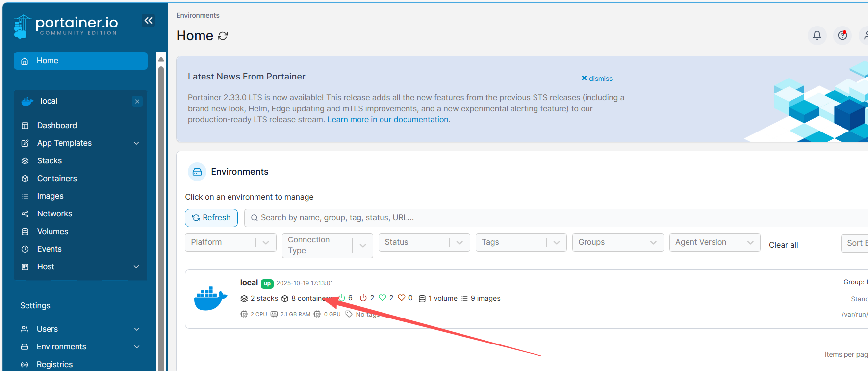Viewport: 868px width, 371px height.
Task: Open App Templates menu item
Action: click(x=64, y=143)
